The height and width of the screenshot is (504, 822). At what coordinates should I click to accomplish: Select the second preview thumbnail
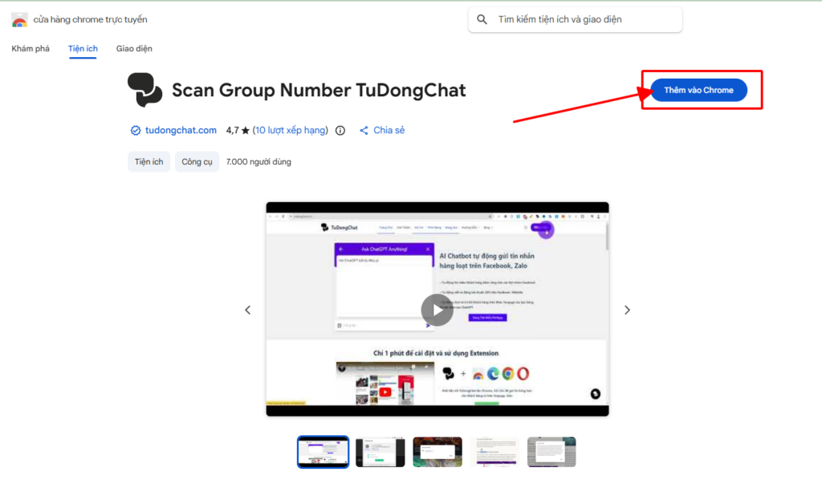[380, 452]
